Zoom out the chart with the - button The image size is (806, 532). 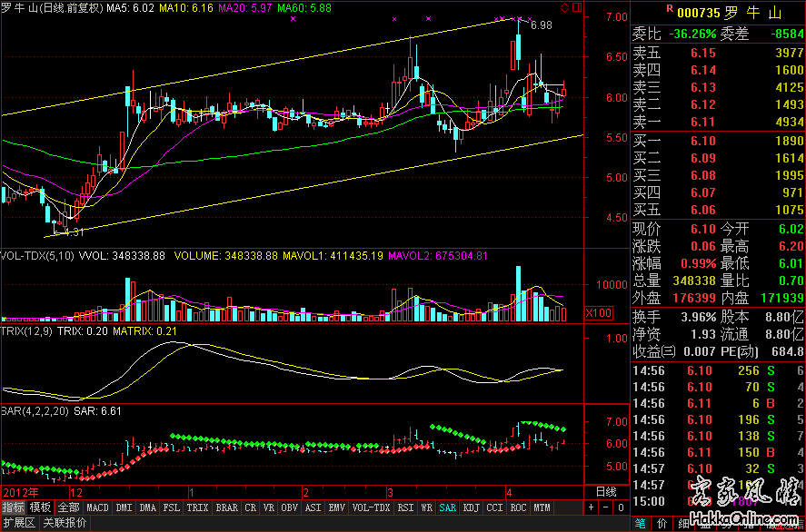(607, 507)
